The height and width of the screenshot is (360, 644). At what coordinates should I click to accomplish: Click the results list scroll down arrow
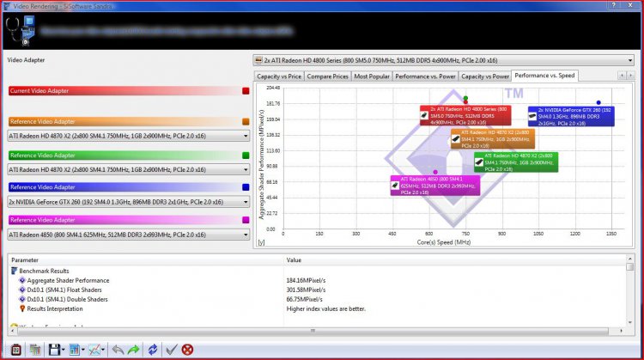coord(630,322)
